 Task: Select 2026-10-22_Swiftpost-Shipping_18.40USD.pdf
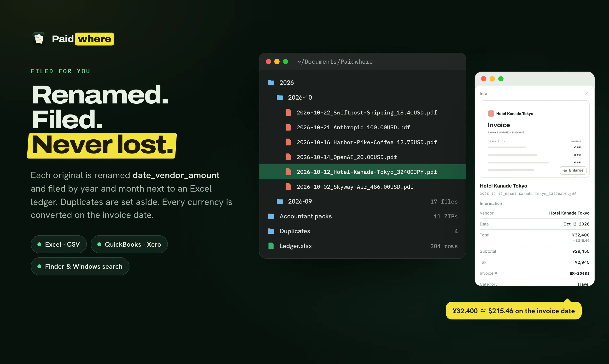point(367,113)
